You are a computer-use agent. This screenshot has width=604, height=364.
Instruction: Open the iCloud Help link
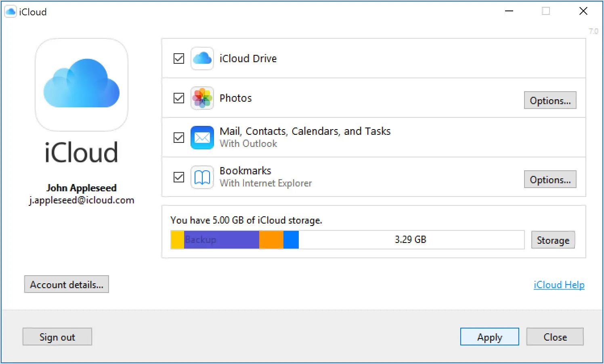[559, 285]
